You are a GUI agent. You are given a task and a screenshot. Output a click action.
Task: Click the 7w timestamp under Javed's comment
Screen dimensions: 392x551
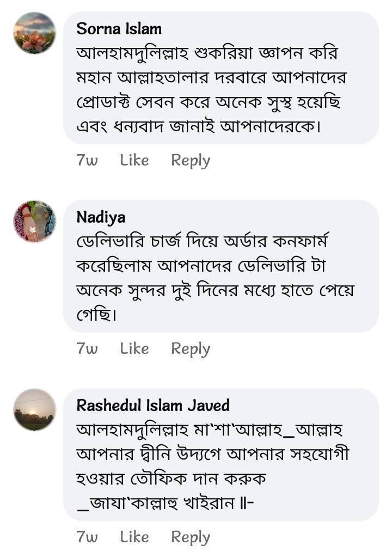[x=87, y=537]
